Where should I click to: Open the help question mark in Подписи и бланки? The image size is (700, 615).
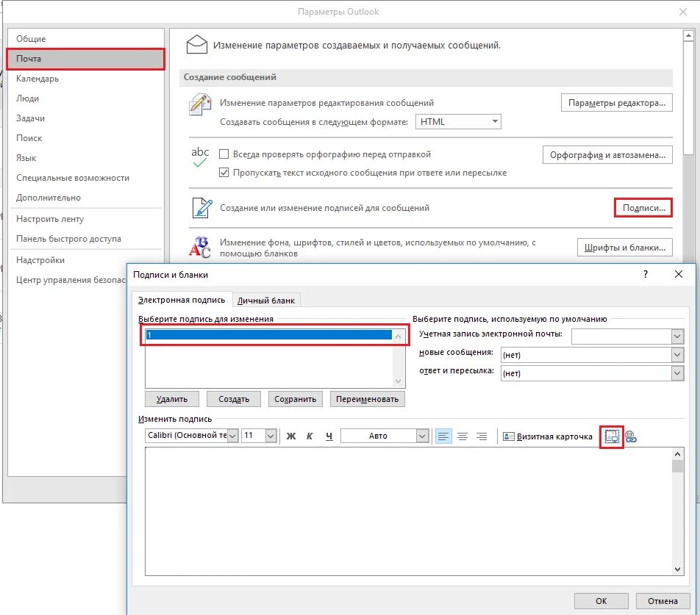pyautogui.click(x=646, y=274)
